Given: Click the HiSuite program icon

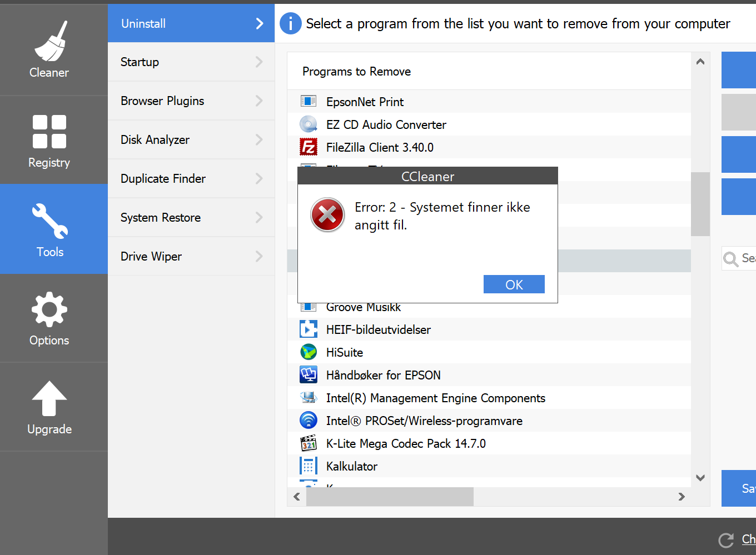Looking at the screenshot, I should 309,352.
